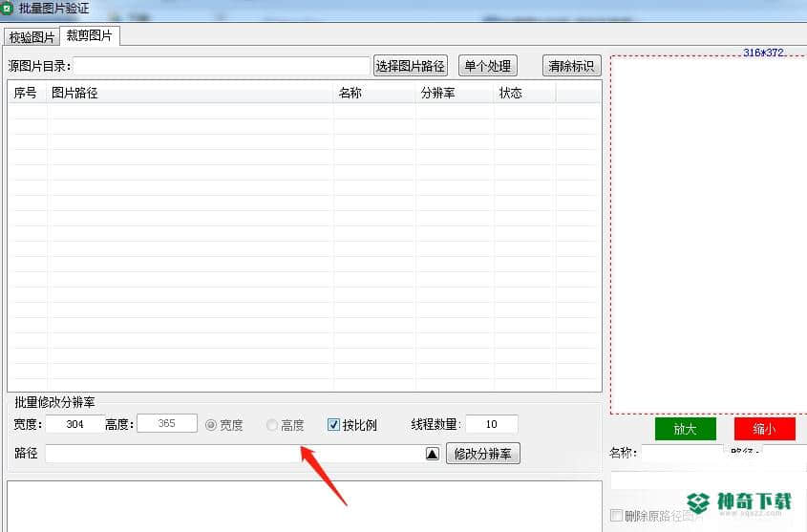The height and width of the screenshot is (532, 807).
Task: Click the 单个处理 button
Action: coord(487,66)
